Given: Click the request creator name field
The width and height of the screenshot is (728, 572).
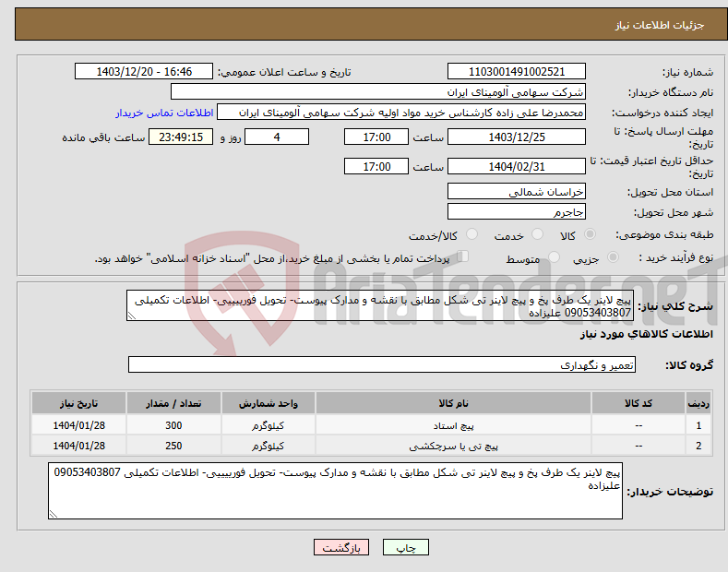Looking at the screenshot, I should coord(401,113).
